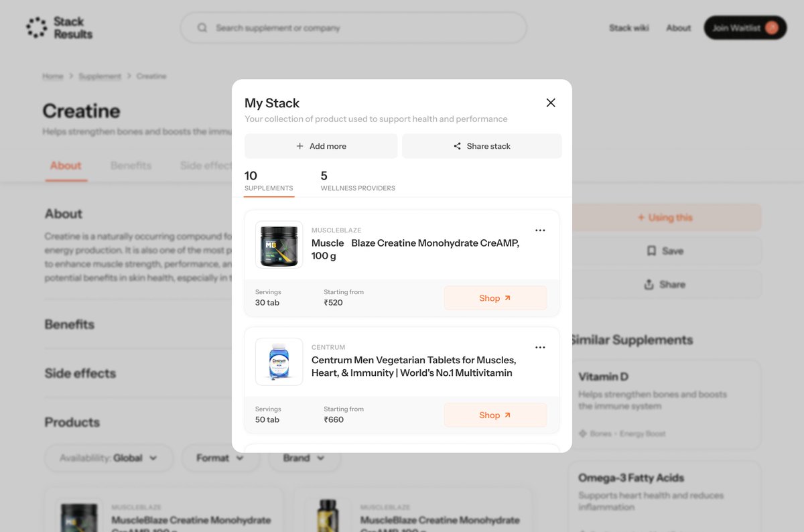Jump to the Side effects section heading
The width and height of the screenshot is (804, 532).
80,373
